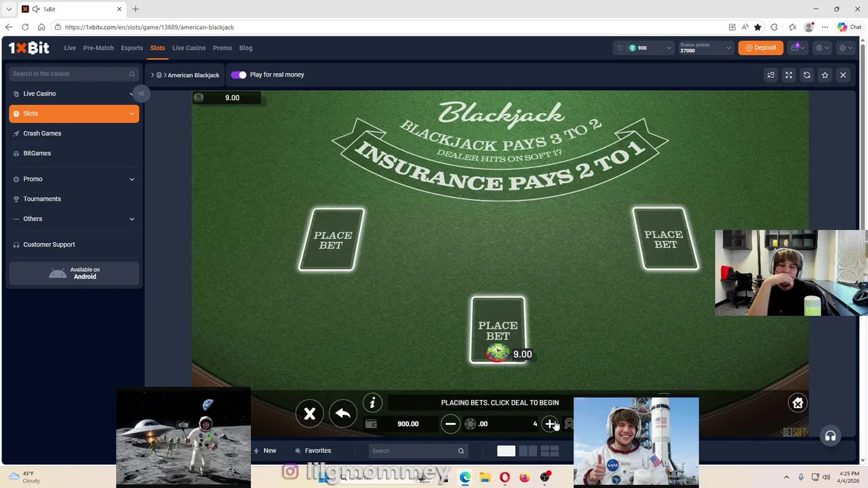Open new browser tab

[136, 9]
